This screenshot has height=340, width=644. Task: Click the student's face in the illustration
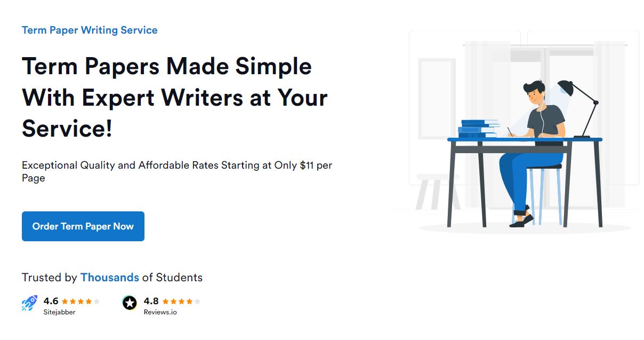pyautogui.click(x=535, y=97)
